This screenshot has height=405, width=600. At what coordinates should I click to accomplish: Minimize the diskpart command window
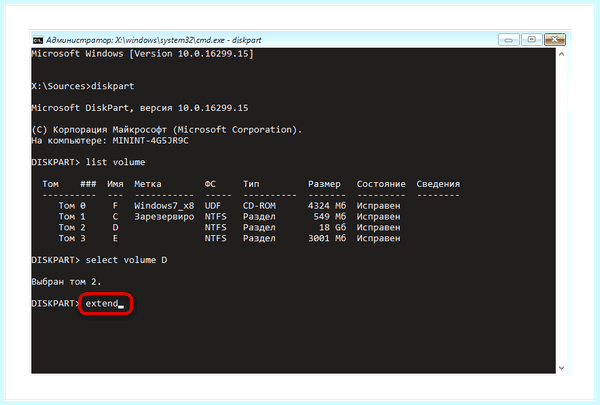point(509,39)
